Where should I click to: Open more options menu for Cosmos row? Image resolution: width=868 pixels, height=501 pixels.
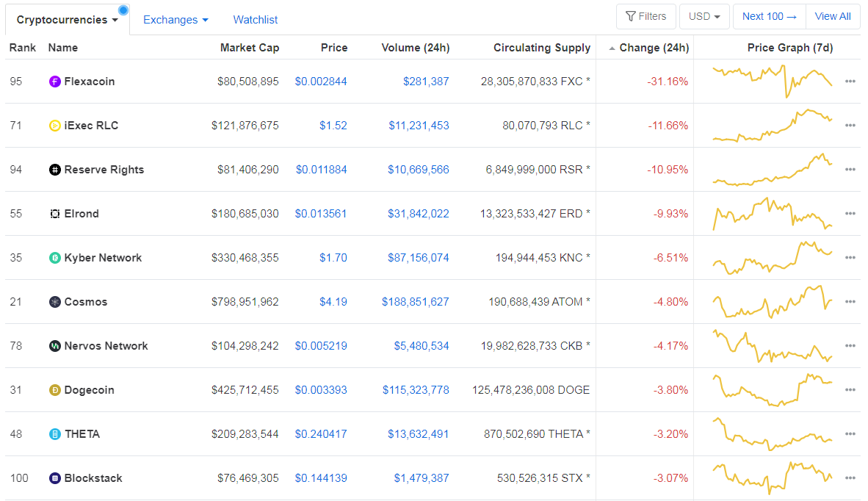[x=850, y=302]
